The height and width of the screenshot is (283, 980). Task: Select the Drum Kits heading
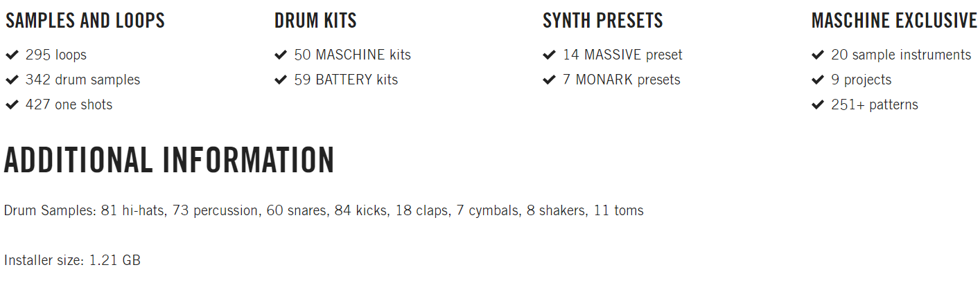pos(315,21)
